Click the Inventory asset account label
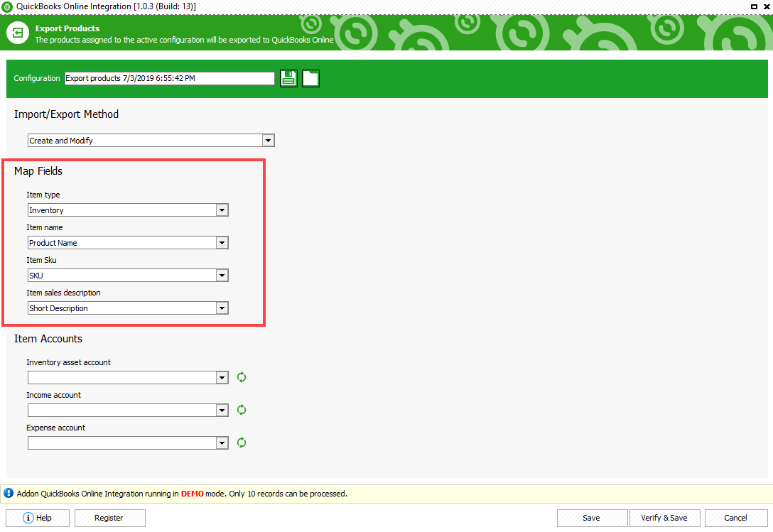 tap(68, 362)
